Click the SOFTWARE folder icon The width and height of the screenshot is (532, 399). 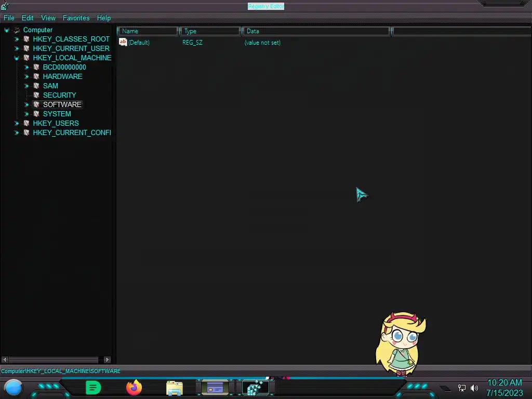tap(36, 104)
